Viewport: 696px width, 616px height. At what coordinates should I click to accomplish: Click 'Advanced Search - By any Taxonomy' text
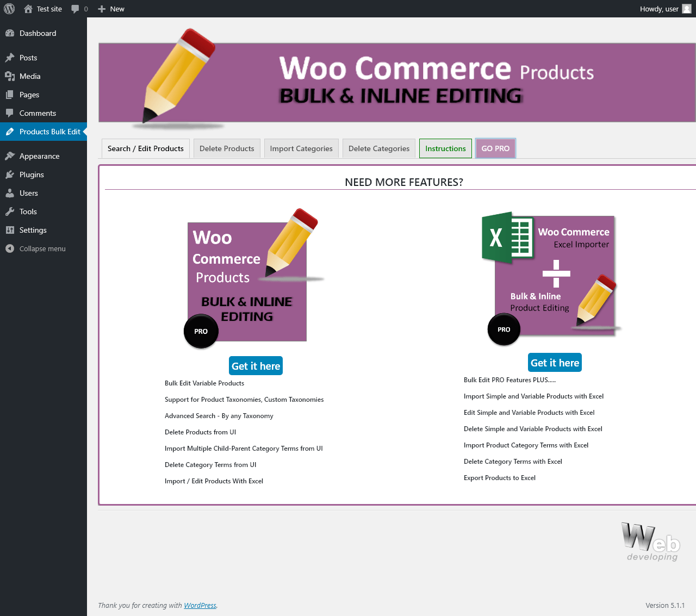(219, 416)
